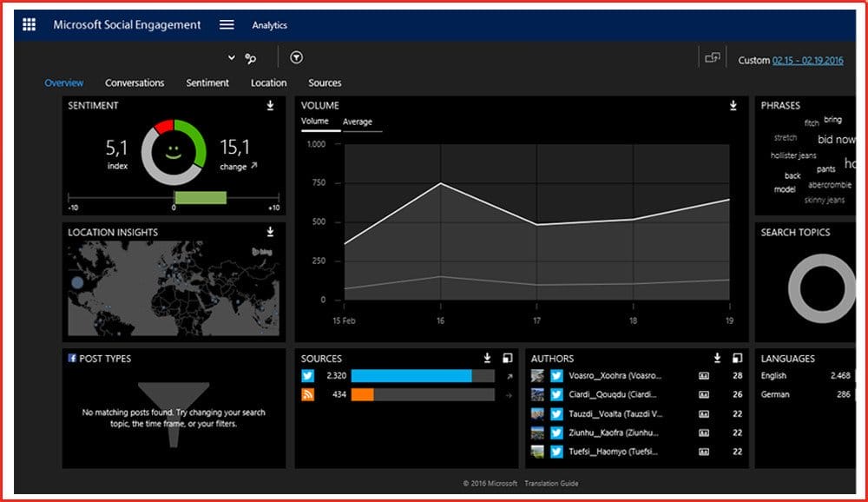Switch to the Conversations tab
The image size is (868, 502).
point(135,83)
